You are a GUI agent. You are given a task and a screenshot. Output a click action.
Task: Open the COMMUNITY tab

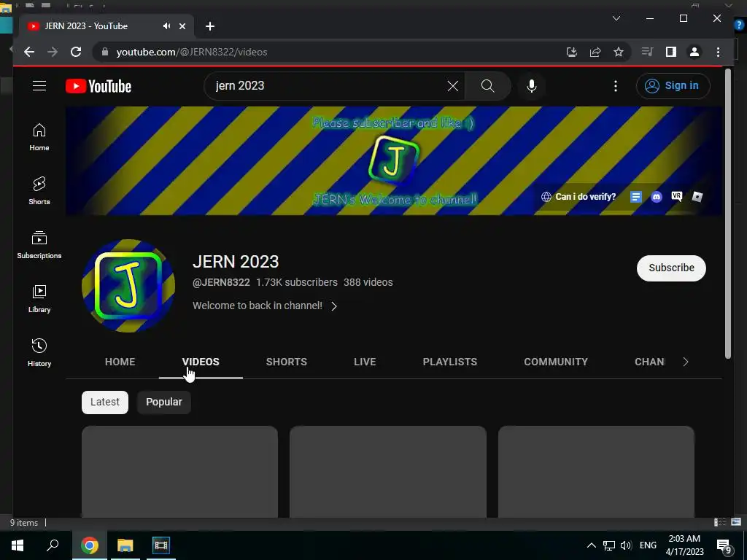point(556,362)
